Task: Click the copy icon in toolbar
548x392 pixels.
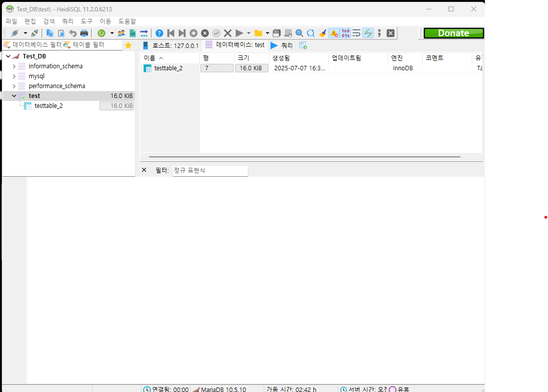Action: [50, 33]
